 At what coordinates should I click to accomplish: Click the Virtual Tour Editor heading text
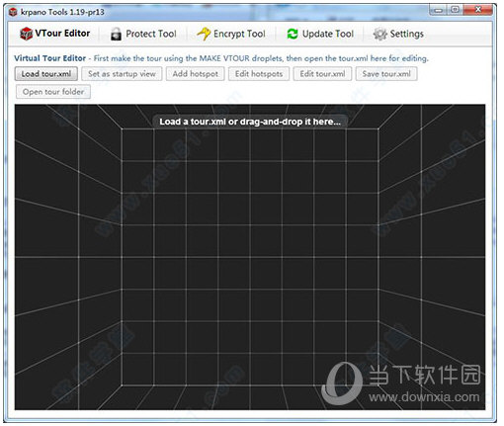click(49, 58)
